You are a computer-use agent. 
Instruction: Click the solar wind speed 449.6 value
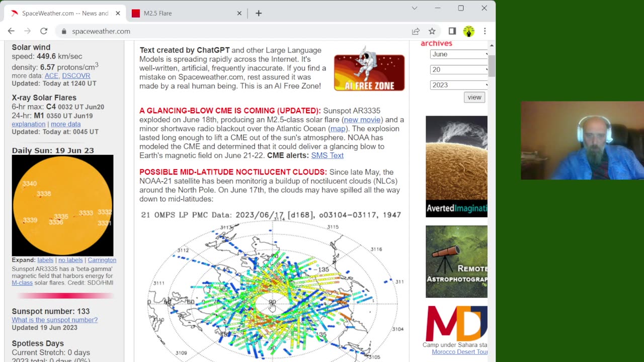coord(46,56)
